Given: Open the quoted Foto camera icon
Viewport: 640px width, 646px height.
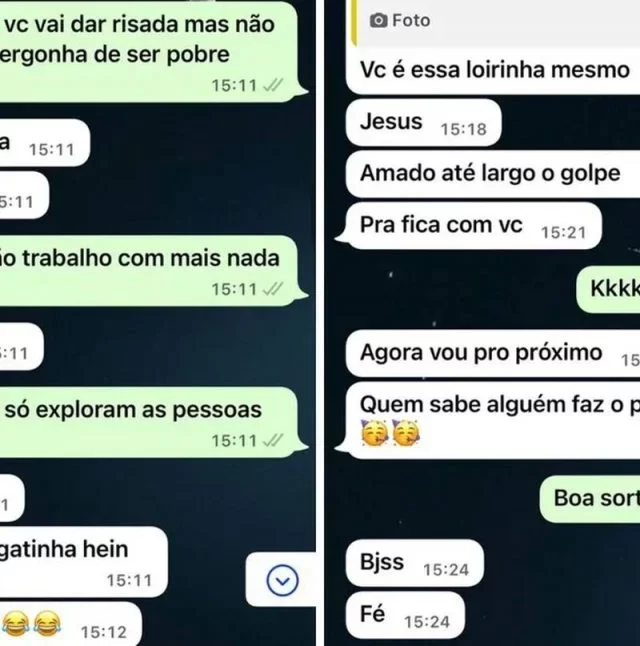Looking at the screenshot, I should (x=378, y=20).
